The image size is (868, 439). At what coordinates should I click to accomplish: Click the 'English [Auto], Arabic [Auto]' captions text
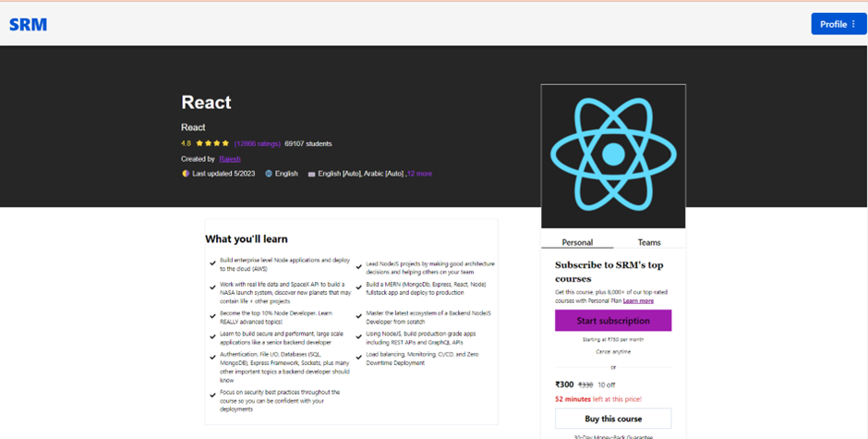361,174
